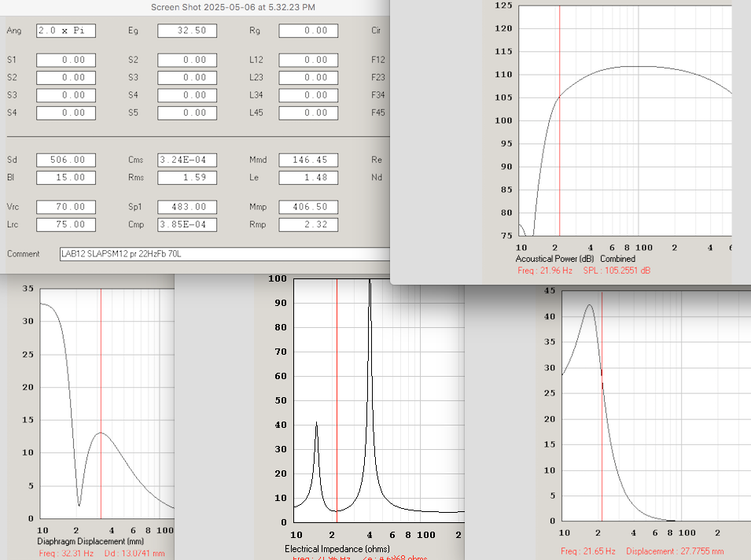This screenshot has height=560, width=751.
Task: Click the Electrical Impedance (ohms) caption
Action: 337,549
